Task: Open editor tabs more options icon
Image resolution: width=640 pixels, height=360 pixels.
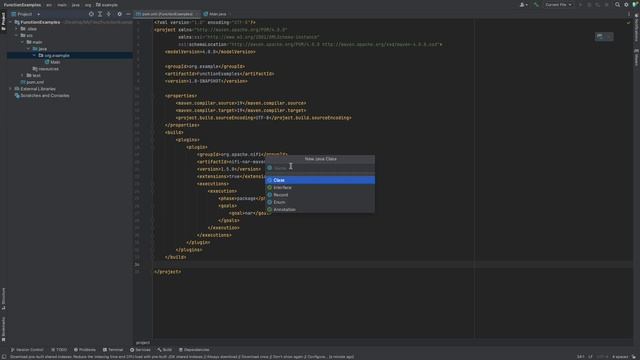Action: coord(629,14)
